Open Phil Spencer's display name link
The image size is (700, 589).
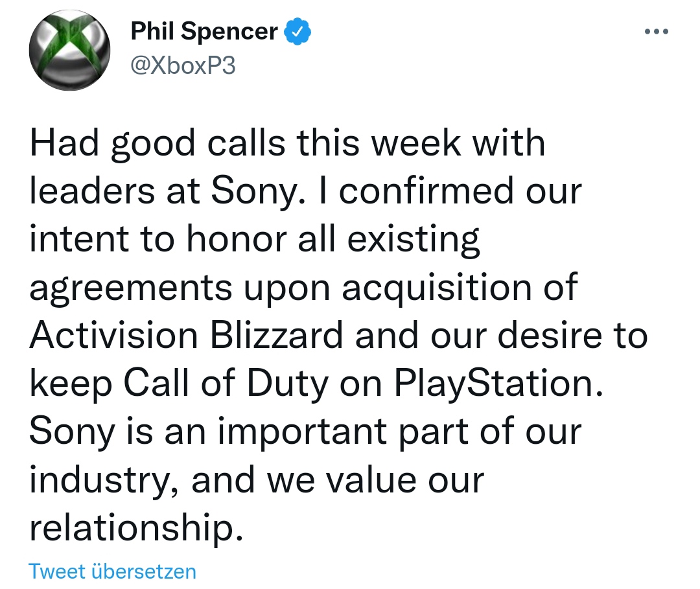204,32
